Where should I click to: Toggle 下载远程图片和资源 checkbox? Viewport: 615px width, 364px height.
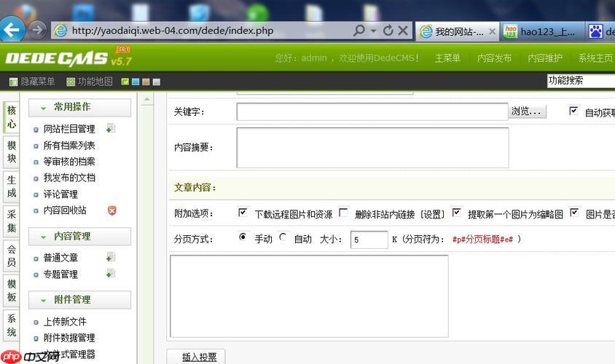click(243, 213)
